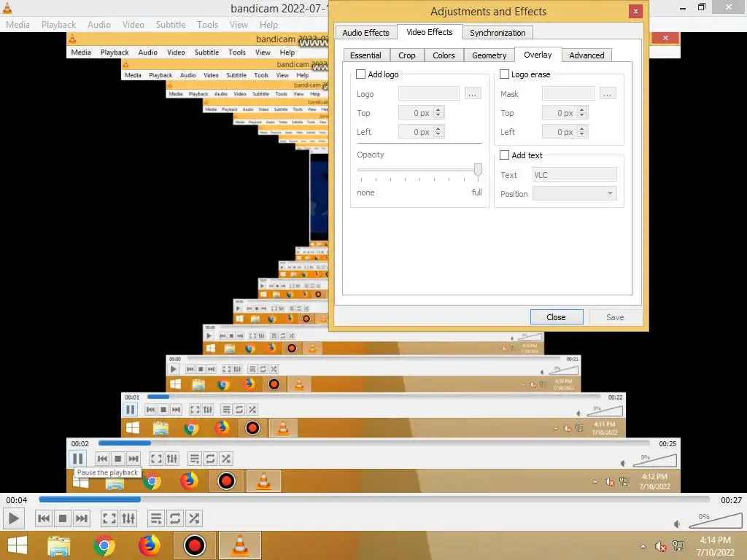Open the Windows Start button on the taskbar

(18, 545)
